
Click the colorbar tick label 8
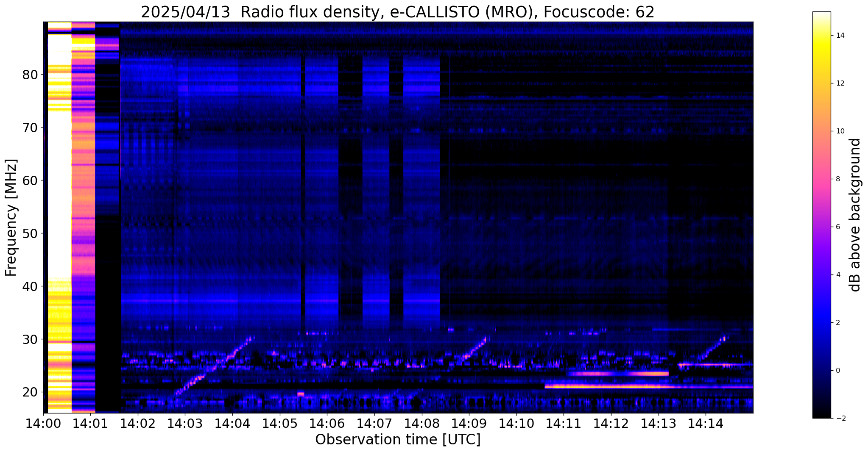[837, 179]
